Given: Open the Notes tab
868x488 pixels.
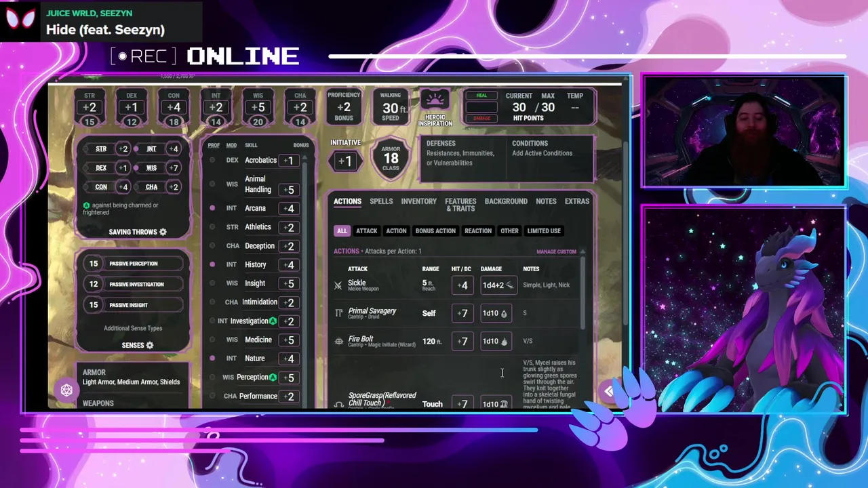Looking at the screenshot, I should [546, 201].
